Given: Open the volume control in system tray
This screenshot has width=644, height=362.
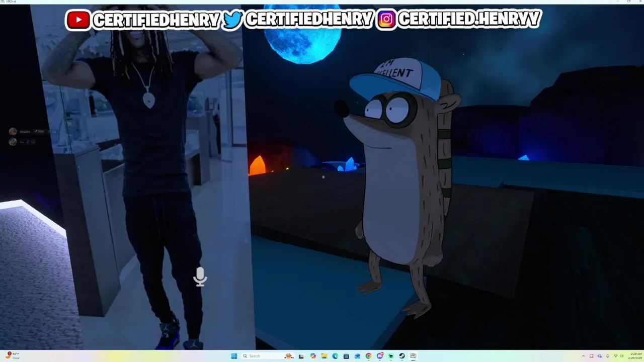Looking at the screenshot, I should (x=622, y=356).
